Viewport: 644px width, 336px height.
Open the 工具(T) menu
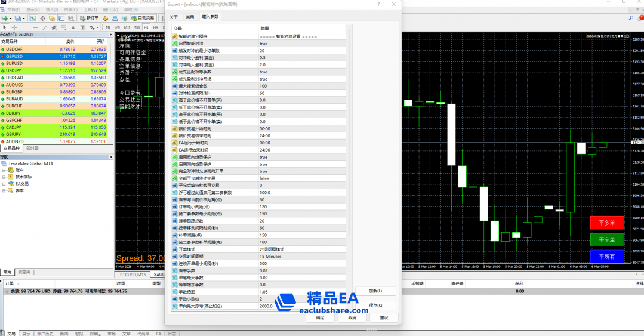pos(90,10)
